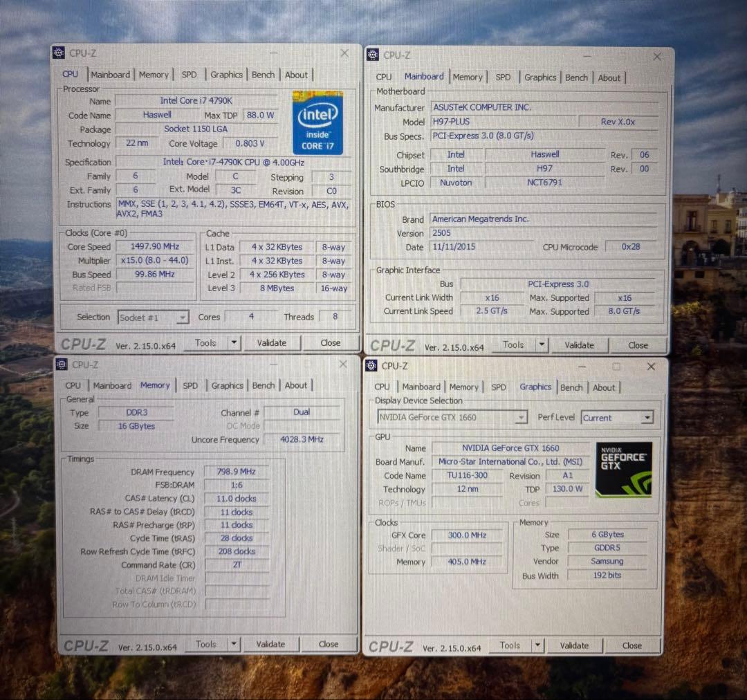Viewport: 747px width, 700px height.
Task: Switch to the SPD tab in the CPU window
Action: point(188,74)
